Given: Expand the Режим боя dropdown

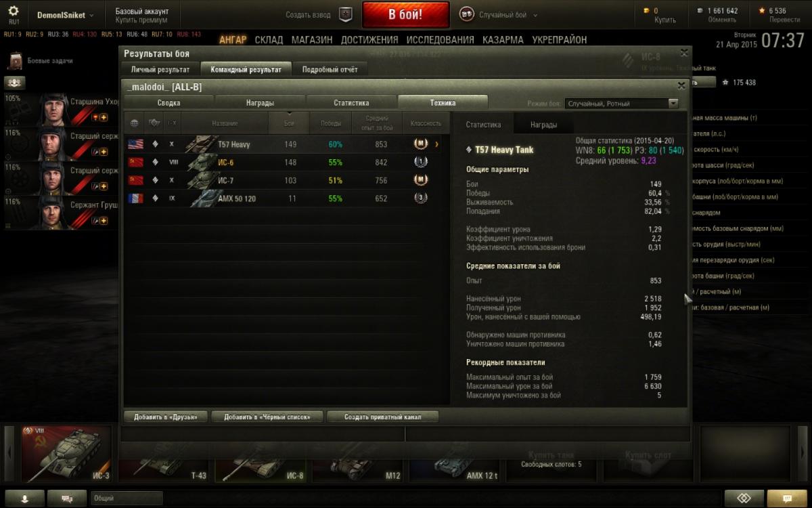Looking at the screenshot, I should (621, 104).
